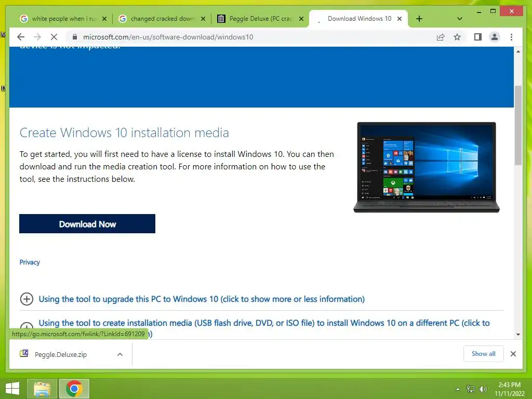Show hidden system tray icons
This screenshot has width=532, height=399.
point(458,389)
